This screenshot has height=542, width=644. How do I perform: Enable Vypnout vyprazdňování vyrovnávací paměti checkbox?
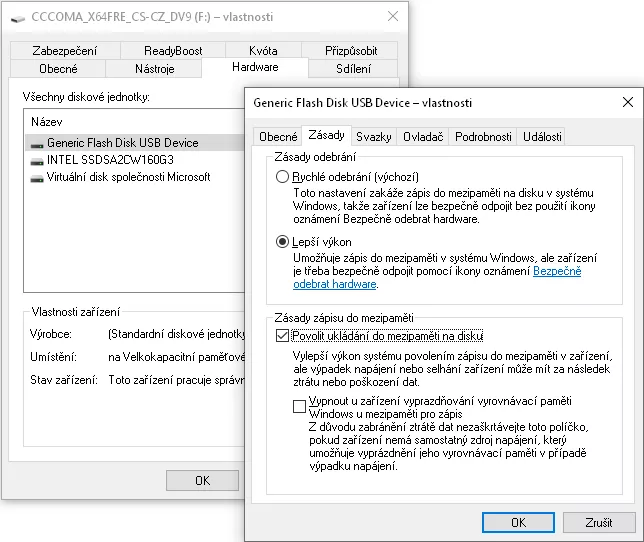(x=300, y=406)
